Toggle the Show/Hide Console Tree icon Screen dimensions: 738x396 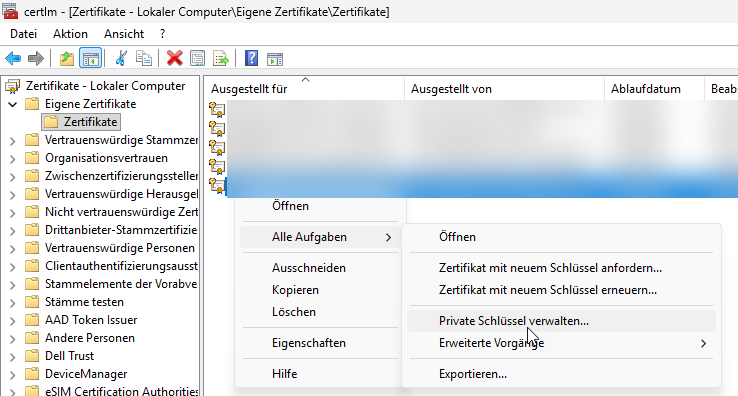coord(90,59)
